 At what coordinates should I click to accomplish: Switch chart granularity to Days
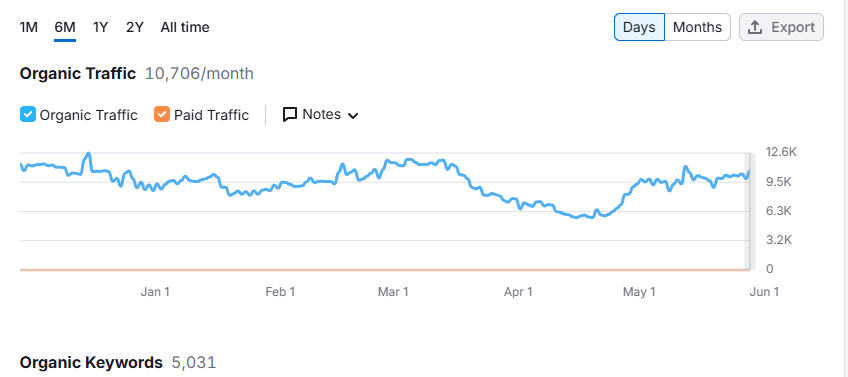tap(639, 27)
